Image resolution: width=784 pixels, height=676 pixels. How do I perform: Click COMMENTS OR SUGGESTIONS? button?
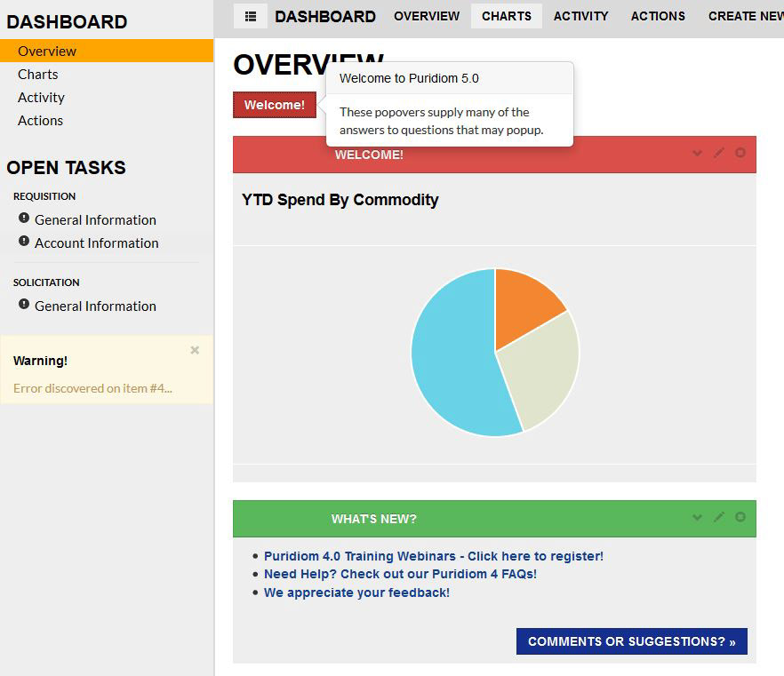point(631,641)
